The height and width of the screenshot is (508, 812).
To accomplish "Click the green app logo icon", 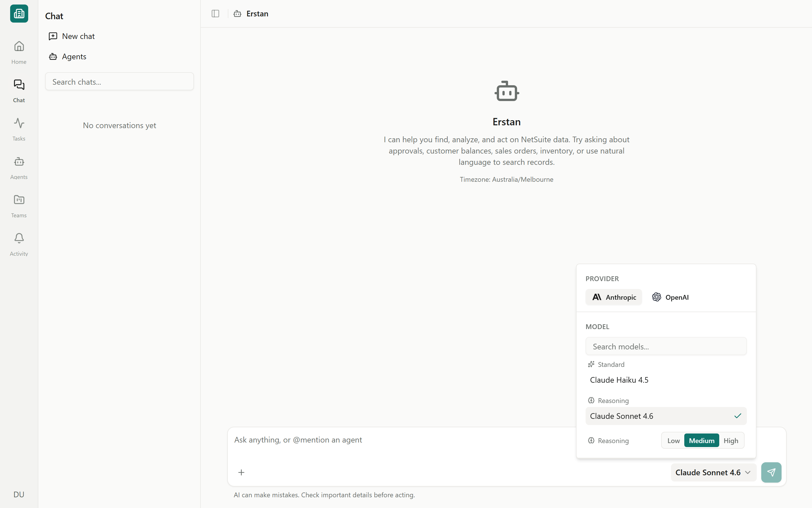I will (19, 14).
